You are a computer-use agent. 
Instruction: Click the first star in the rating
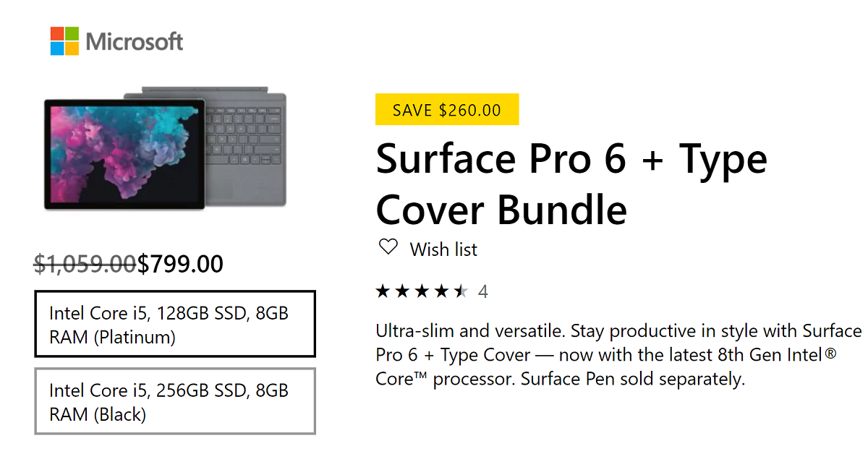(383, 291)
